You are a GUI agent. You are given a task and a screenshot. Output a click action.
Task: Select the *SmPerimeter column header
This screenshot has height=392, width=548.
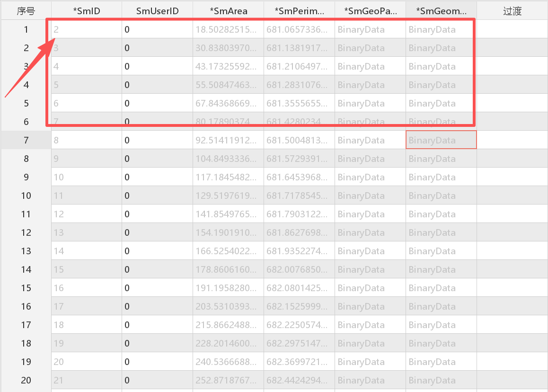pyautogui.click(x=299, y=11)
